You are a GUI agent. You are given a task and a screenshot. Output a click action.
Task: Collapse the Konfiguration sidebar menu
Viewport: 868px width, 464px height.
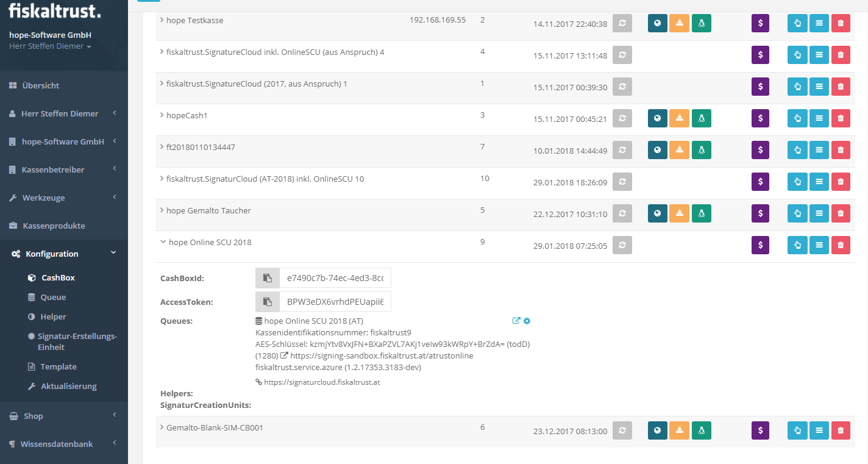click(64, 254)
